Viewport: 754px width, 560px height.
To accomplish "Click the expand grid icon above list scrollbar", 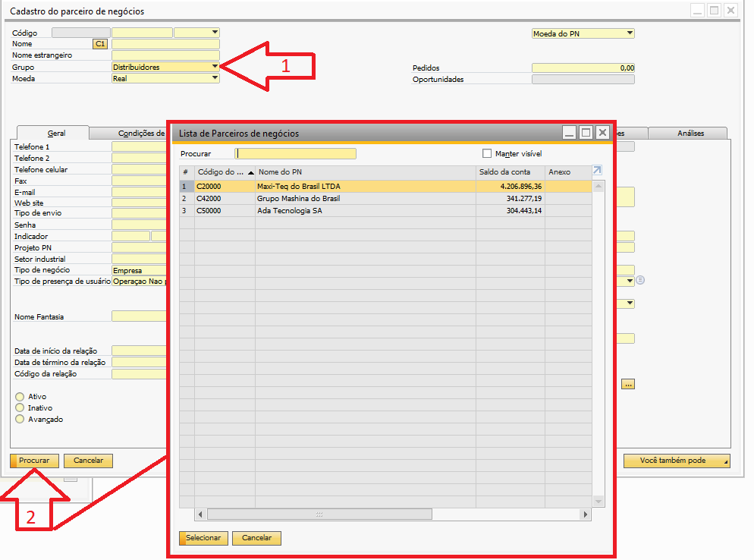I will coord(598,171).
